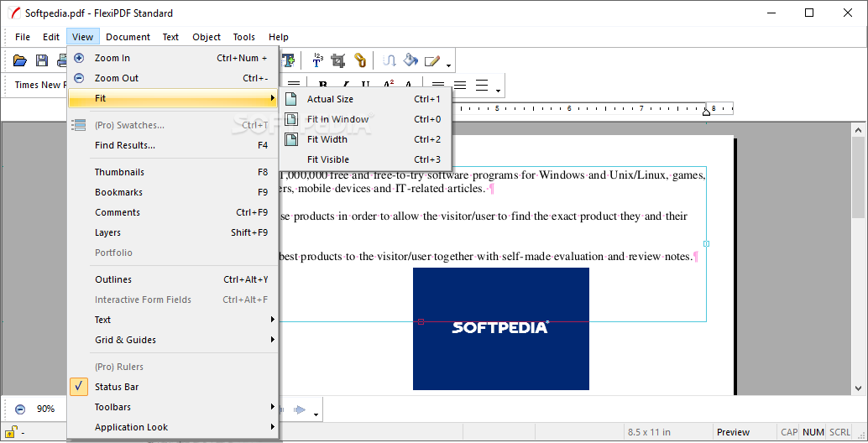Click the text flow link icon
This screenshot has height=443, width=868.
click(x=390, y=60)
